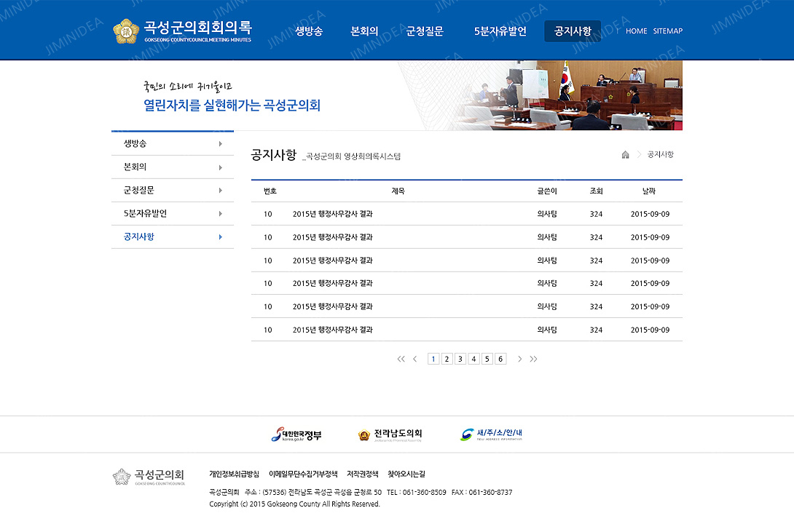Screen dimensions: 794x532
Task: Open the 전라남도의회 logo link
Action: point(390,434)
